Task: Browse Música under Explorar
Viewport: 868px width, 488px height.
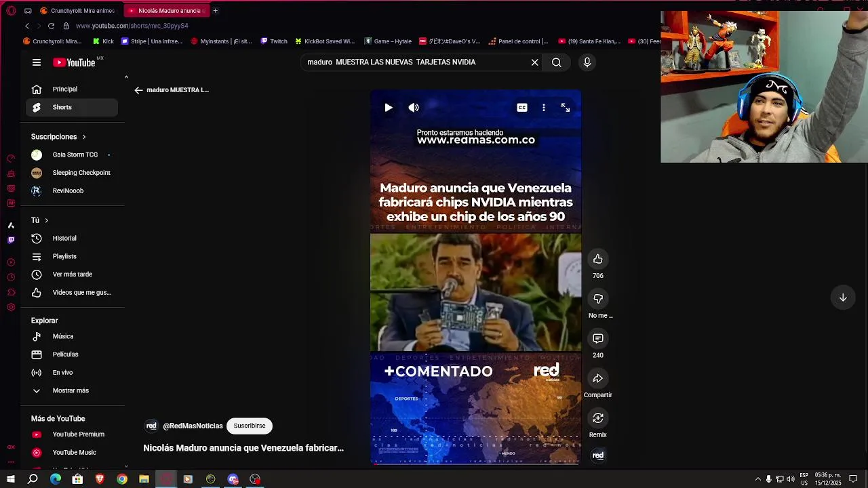Action: pyautogui.click(x=72, y=336)
